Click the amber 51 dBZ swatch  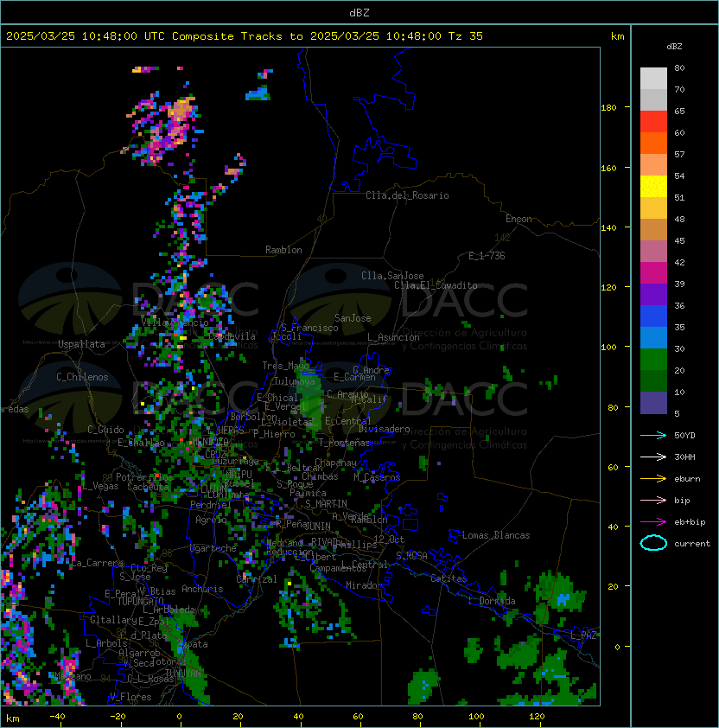tap(653, 208)
